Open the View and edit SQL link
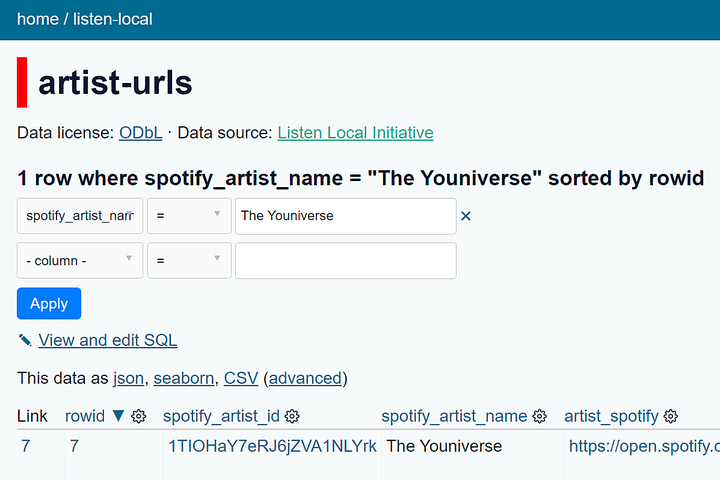This screenshot has height=480, width=720. pyautogui.click(x=108, y=340)
